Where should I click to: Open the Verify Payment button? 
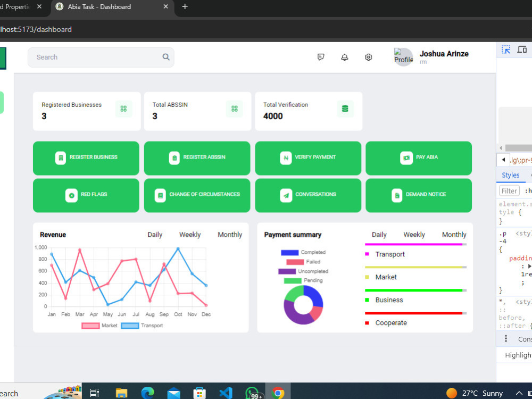(x=308, y=158)
